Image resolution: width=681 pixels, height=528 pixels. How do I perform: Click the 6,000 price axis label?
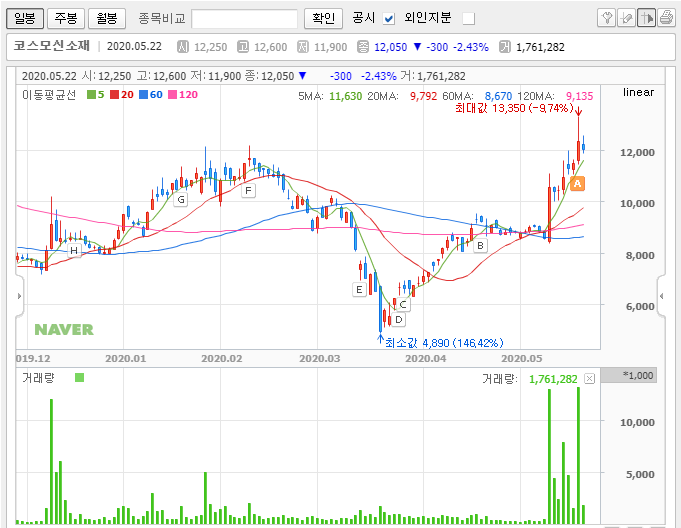pos(640,307)
